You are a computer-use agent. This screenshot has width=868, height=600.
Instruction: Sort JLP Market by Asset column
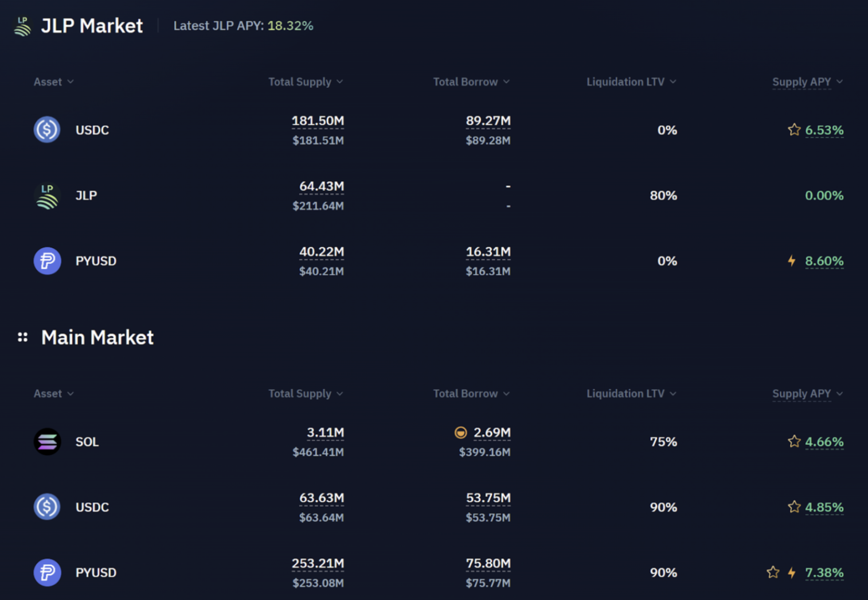pos(53,82)
